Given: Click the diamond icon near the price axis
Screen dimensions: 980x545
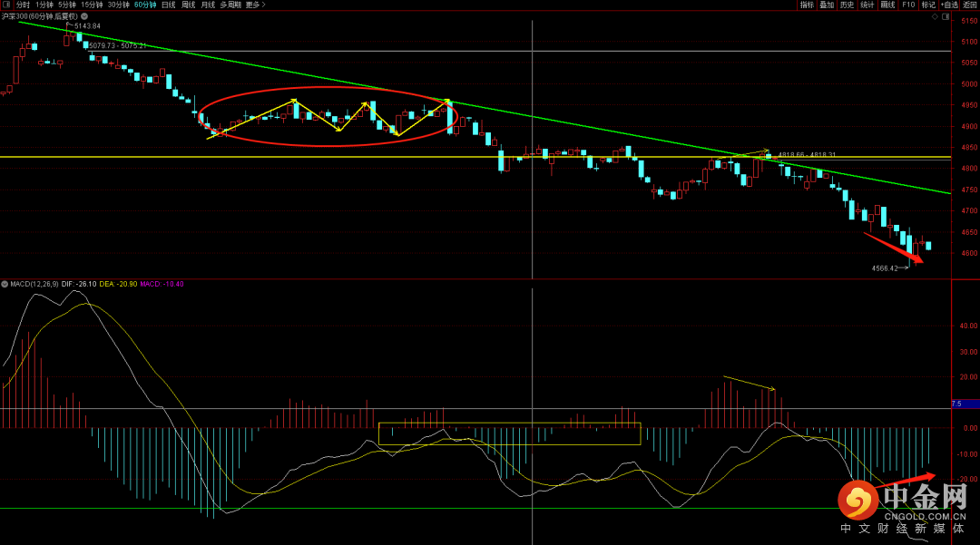Looking at the screenshot, I should 936,16.
